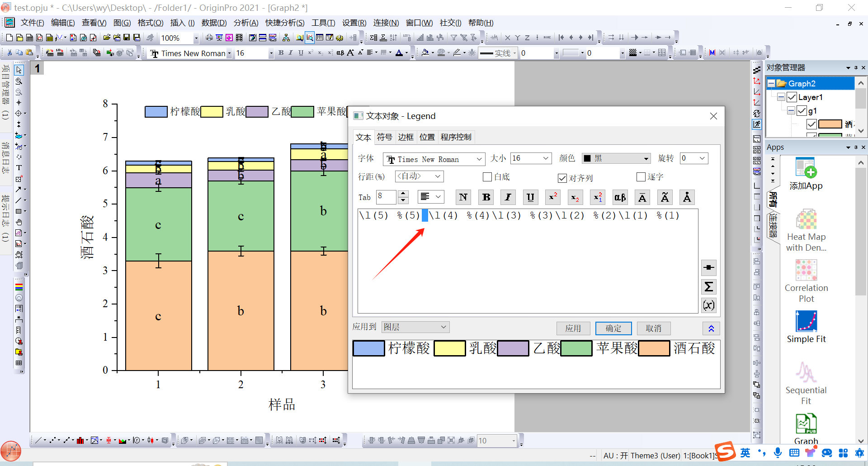Viewport: 868px width, 466px height.
Task: Open the 分析(A) menu
Action: pos(245,23)
